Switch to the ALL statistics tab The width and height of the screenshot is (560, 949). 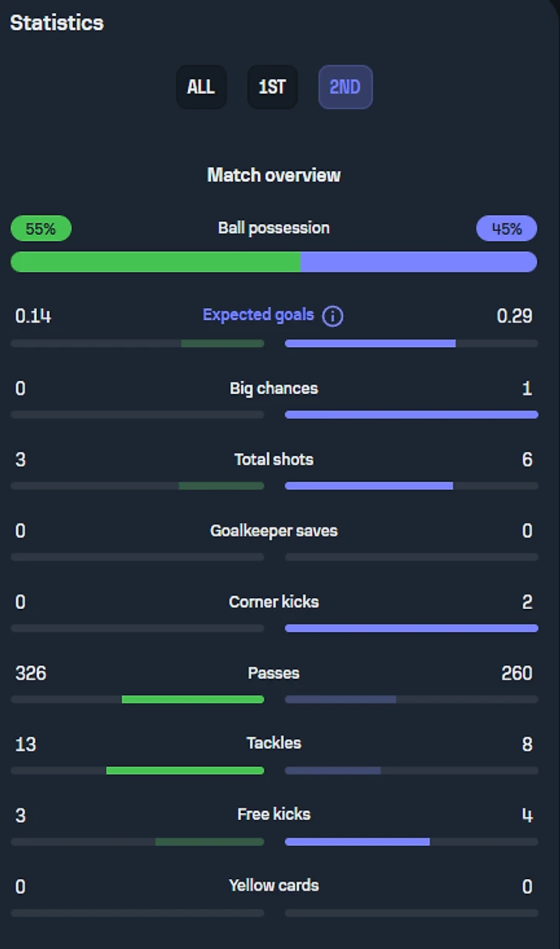click(201, 87)
